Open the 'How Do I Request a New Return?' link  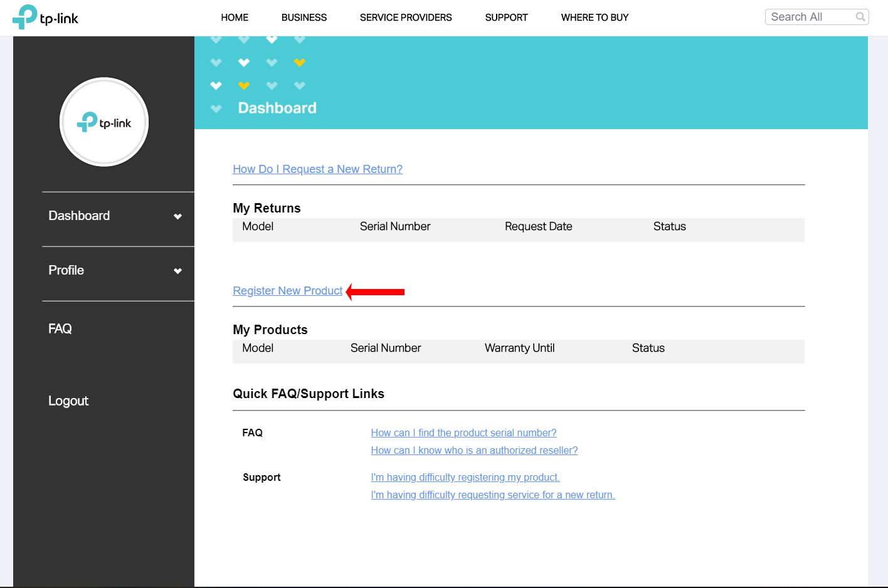[317, 169]
